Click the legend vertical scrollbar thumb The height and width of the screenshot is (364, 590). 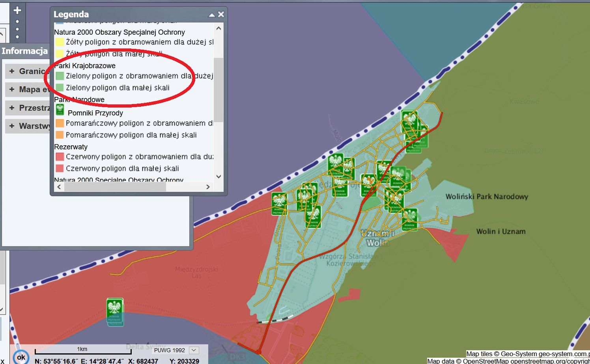[218, 89]
